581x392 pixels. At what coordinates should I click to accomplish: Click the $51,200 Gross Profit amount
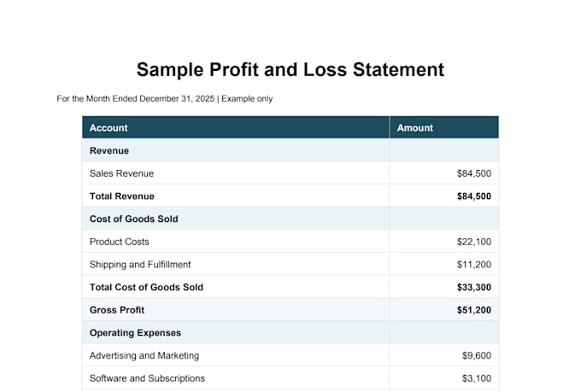coord(474,310)
